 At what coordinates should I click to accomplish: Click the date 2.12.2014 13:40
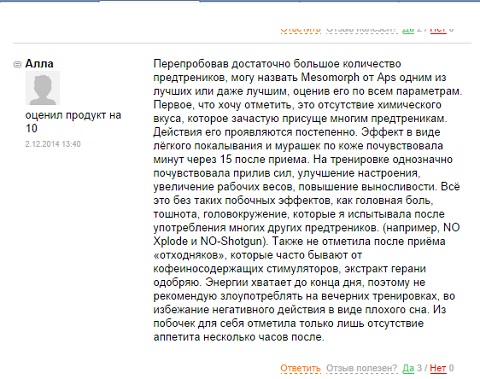click(x=53, y=144)
